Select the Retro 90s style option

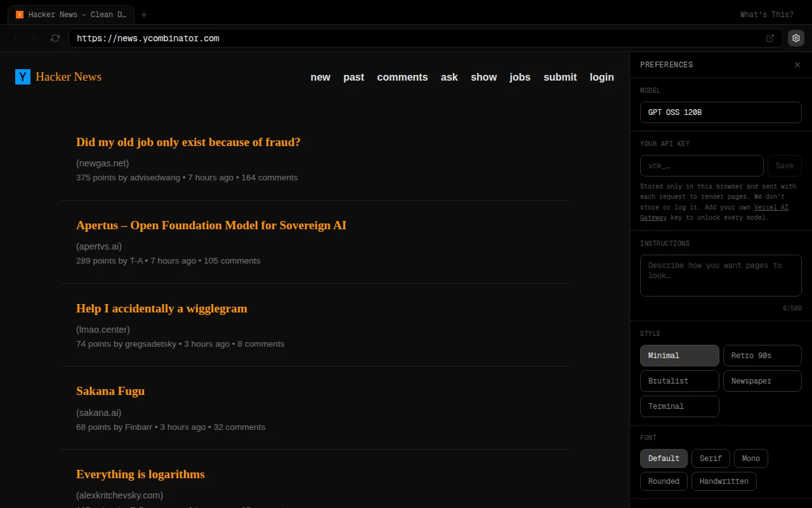click(x=763, y=356)
